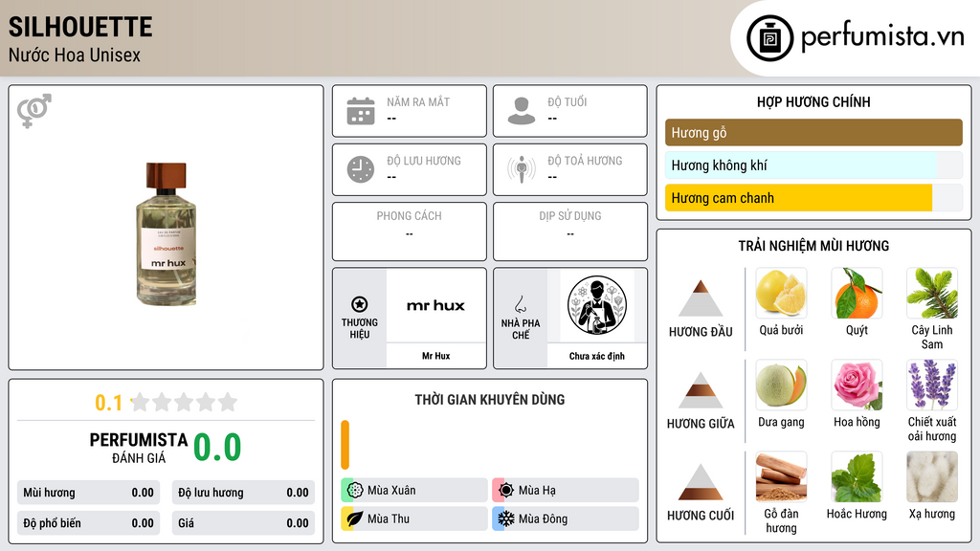This screenshot has width=980, height=551.
Task: Select the Dưa gang note image
Action: 781,385
